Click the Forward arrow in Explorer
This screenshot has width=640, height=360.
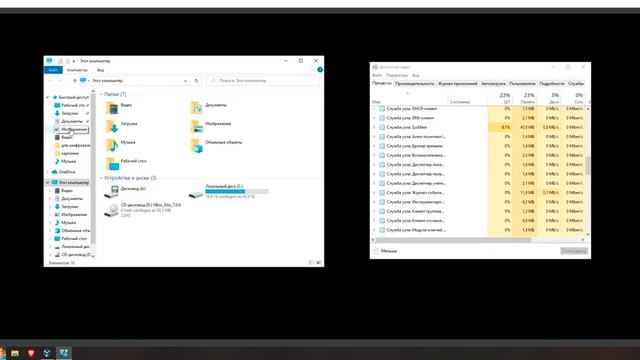click(x=60, y=81)
